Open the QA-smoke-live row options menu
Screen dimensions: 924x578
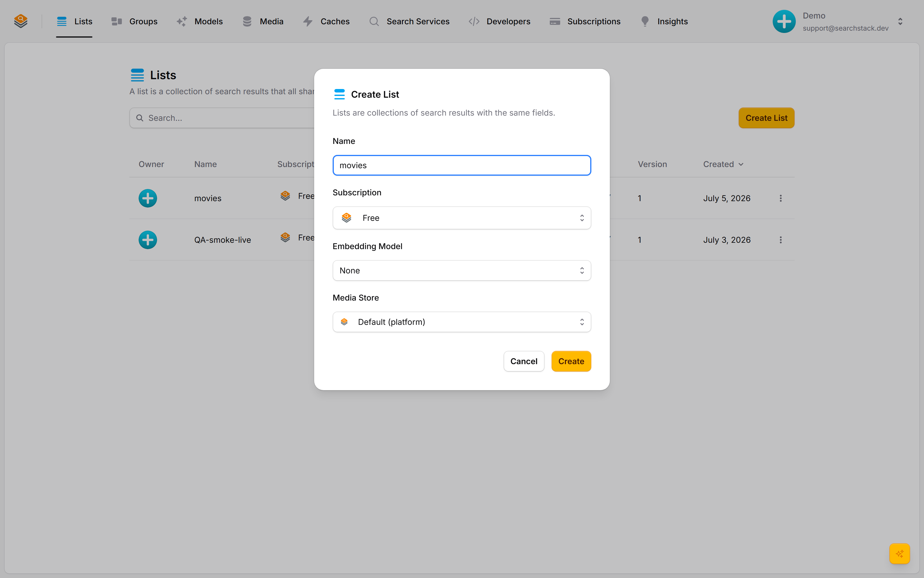coord(780,240)
